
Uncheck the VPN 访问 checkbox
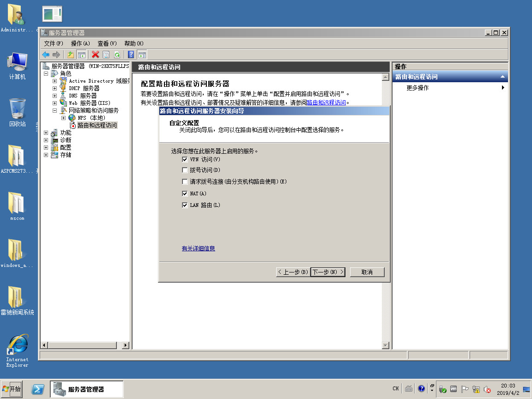(185, 159)
